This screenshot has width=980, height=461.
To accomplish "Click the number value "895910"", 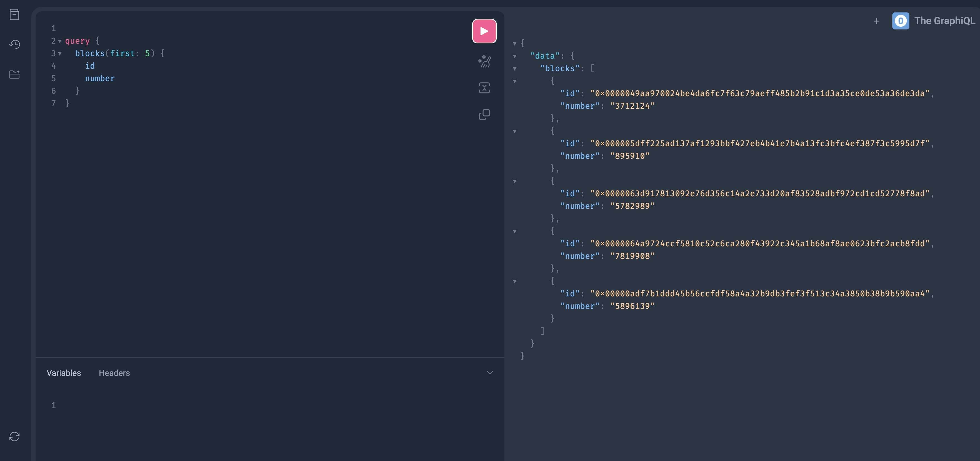I will coord(630,156).
